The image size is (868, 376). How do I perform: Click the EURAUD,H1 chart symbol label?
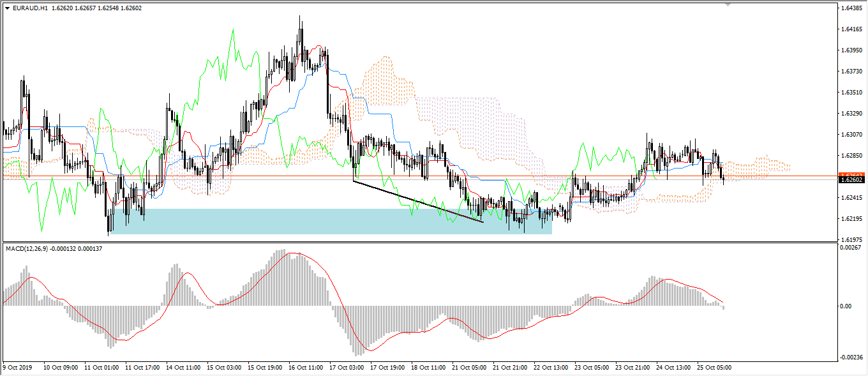pyautogui.click(x=29, y=8)
